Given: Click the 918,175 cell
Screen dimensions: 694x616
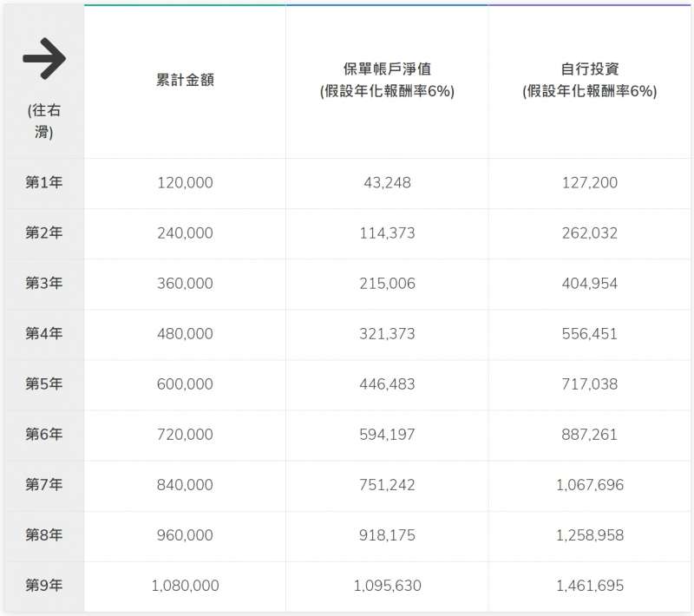Looking at the screenshot, I should click(x=387, y=536).
